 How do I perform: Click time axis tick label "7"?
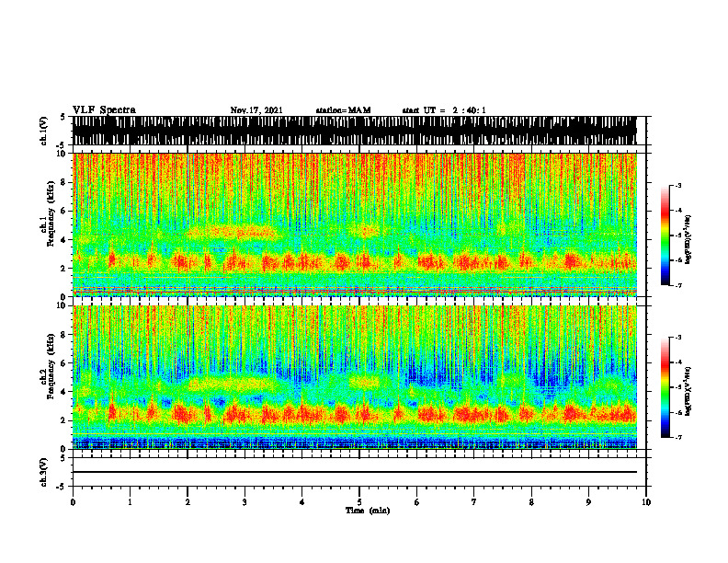point(474,502)
